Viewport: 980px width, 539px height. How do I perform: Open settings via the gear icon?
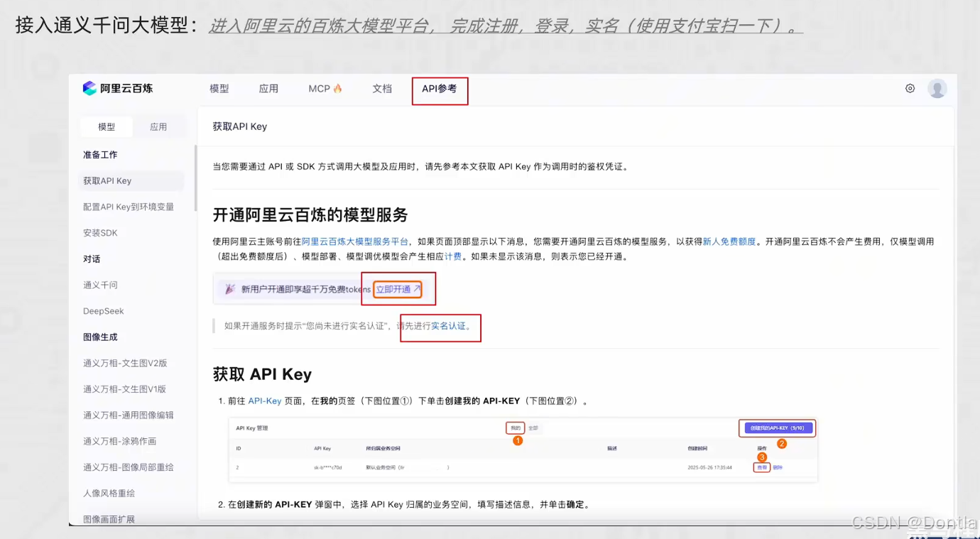(910, 88)
